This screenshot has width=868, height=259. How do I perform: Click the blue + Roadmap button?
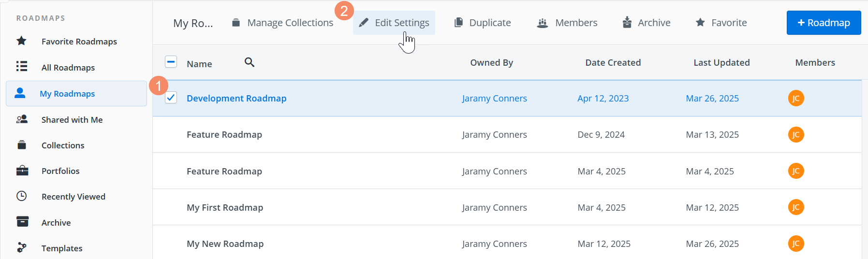coord(824,23)
